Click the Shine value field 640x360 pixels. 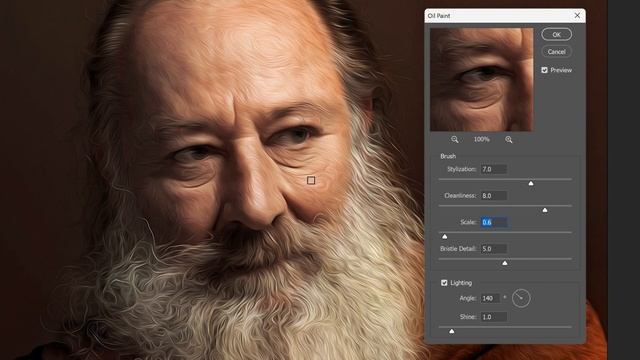point(493,317)
